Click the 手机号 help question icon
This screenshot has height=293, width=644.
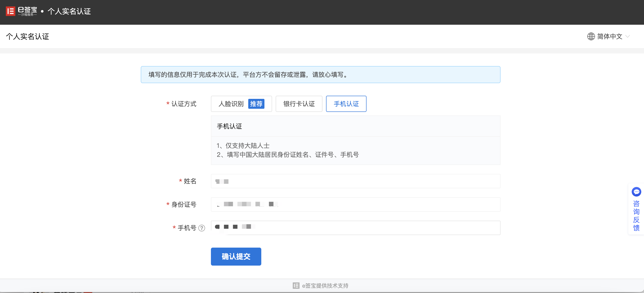pos(201,228)
